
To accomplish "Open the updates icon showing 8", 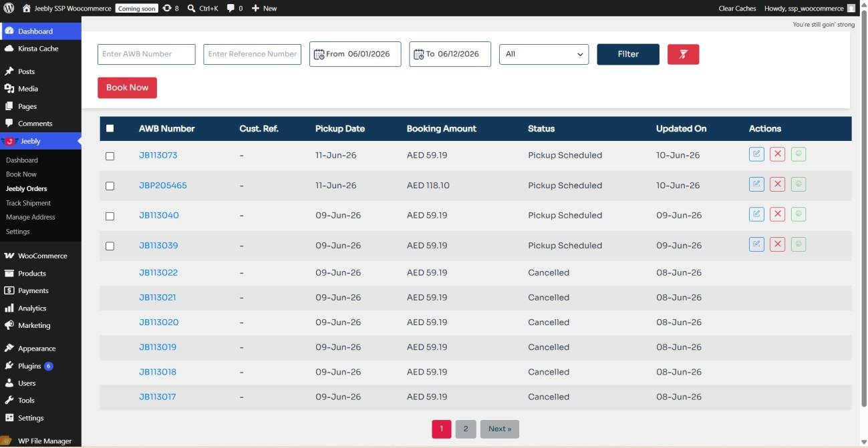I will [170, 8].
